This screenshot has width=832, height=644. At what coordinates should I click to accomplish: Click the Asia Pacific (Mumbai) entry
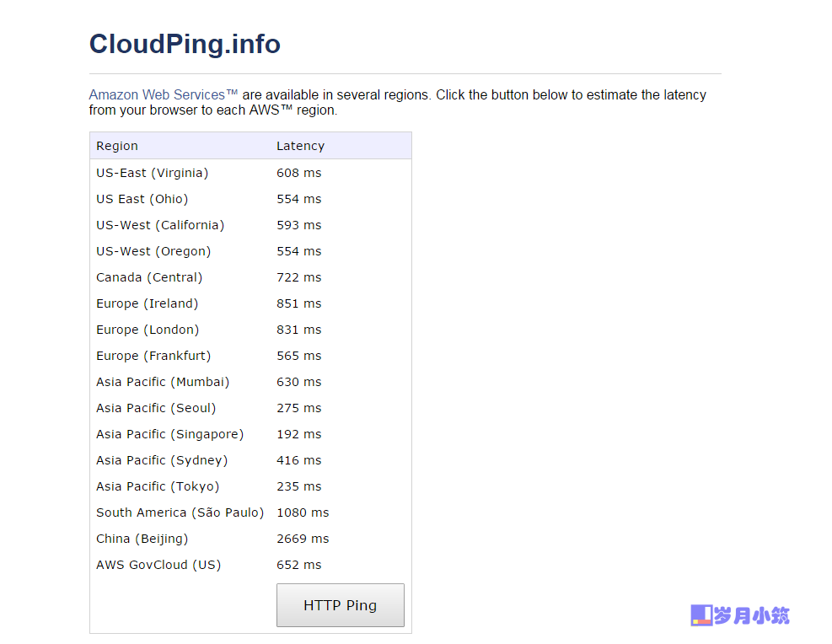[163, 382]
